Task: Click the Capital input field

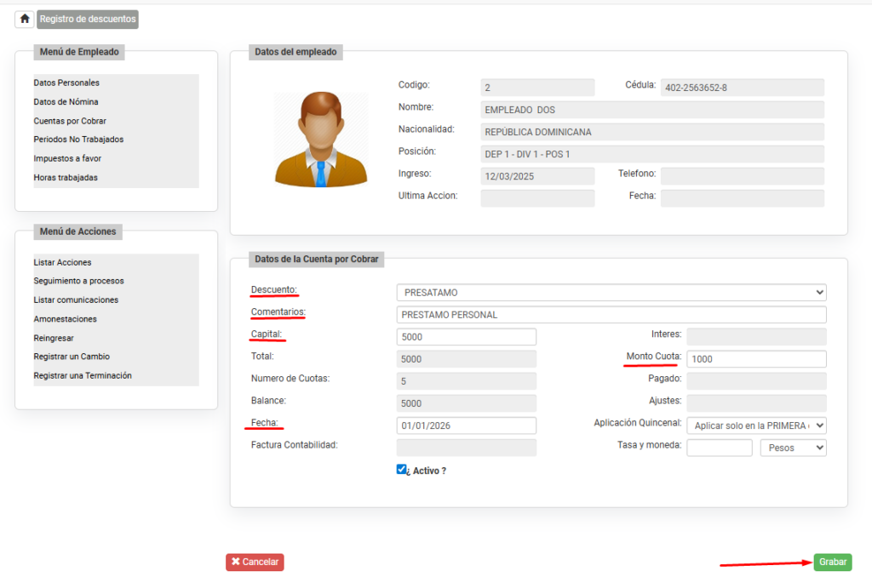Action: 466,337
